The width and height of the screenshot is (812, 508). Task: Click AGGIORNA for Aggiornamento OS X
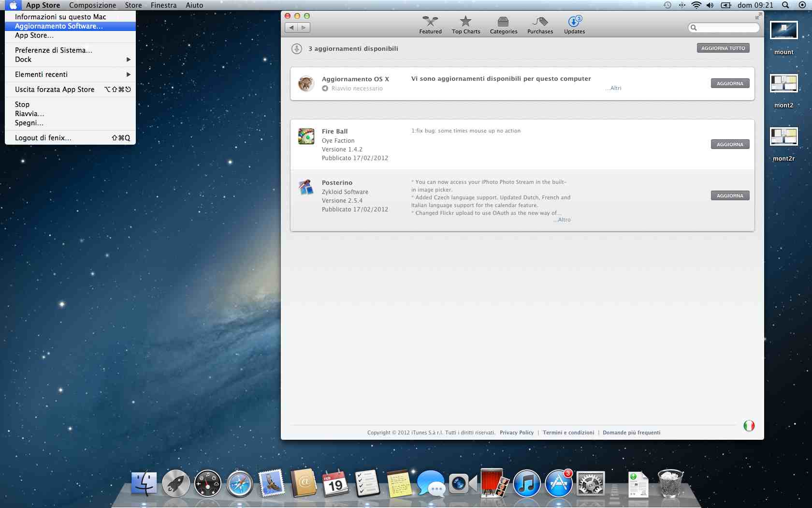(x=730, y=83)
